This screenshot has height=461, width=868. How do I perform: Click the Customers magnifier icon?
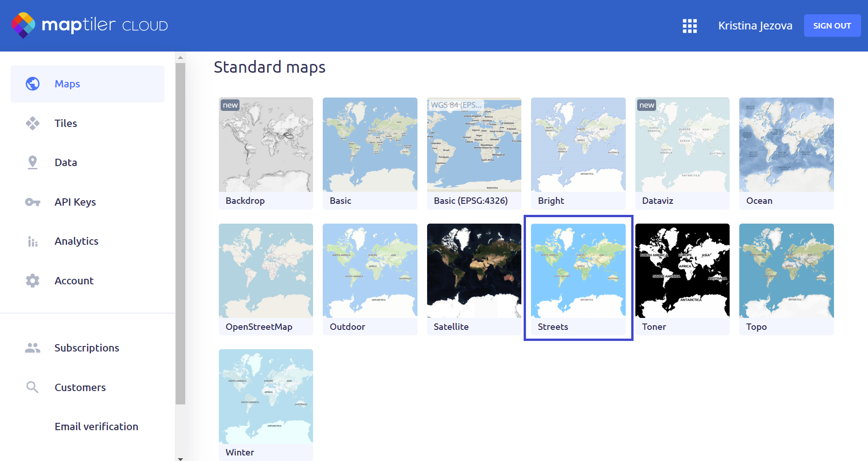tap(33, 387)
